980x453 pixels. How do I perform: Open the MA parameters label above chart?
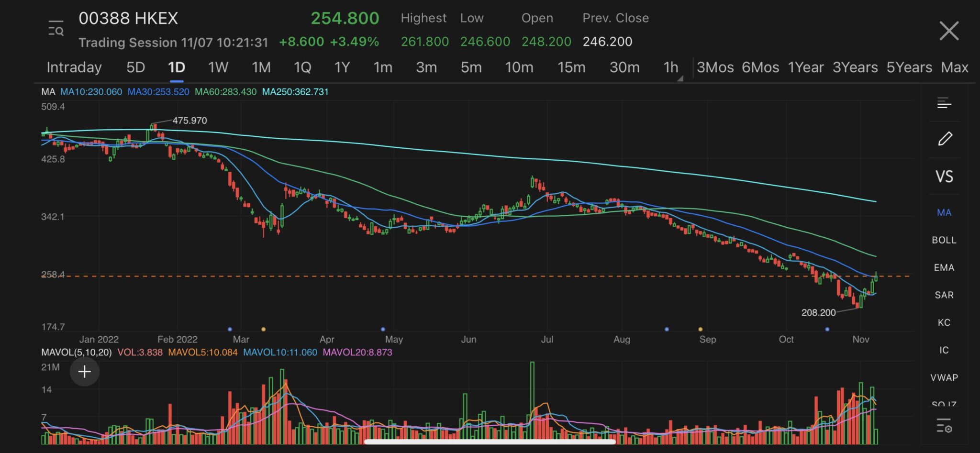48,92
